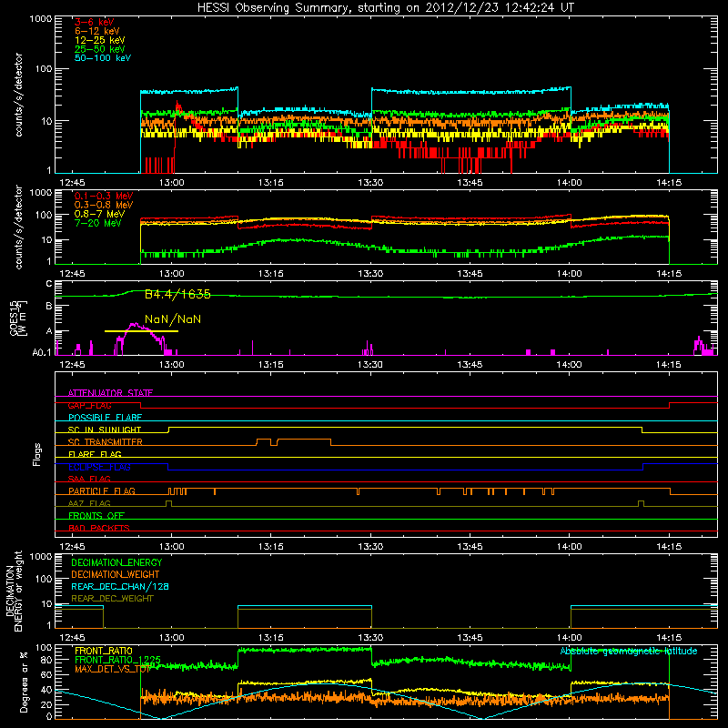Click the vertical Flags axis label

click(37, 454)
